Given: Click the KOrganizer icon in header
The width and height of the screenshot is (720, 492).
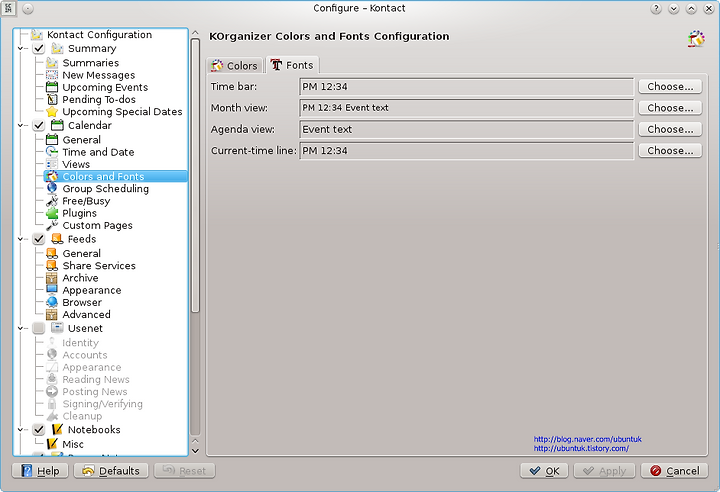Looking at the screenshot, I should [x=696, y=39].
